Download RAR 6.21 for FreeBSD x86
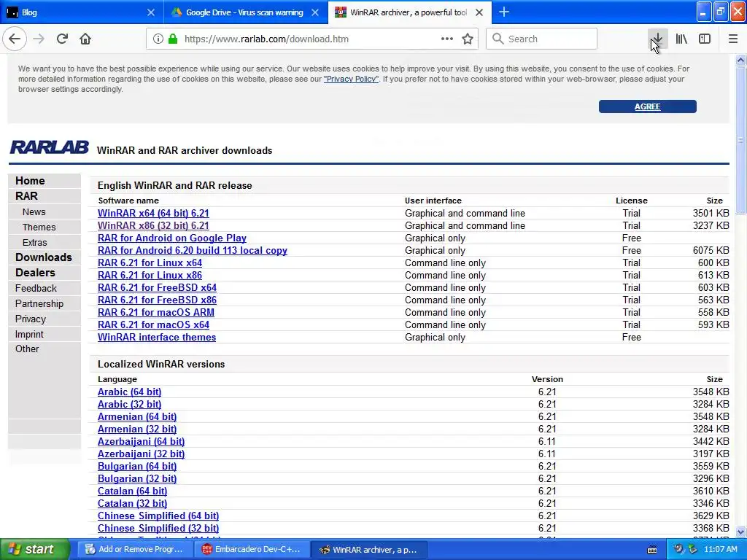 (x=158, y=300)
